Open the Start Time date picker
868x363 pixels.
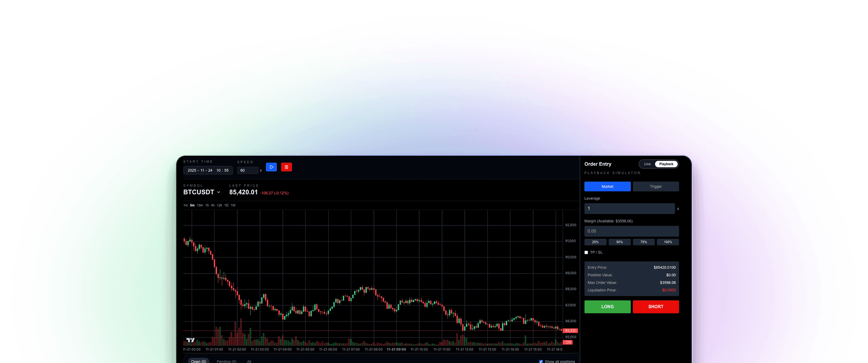tap(208, 171)
